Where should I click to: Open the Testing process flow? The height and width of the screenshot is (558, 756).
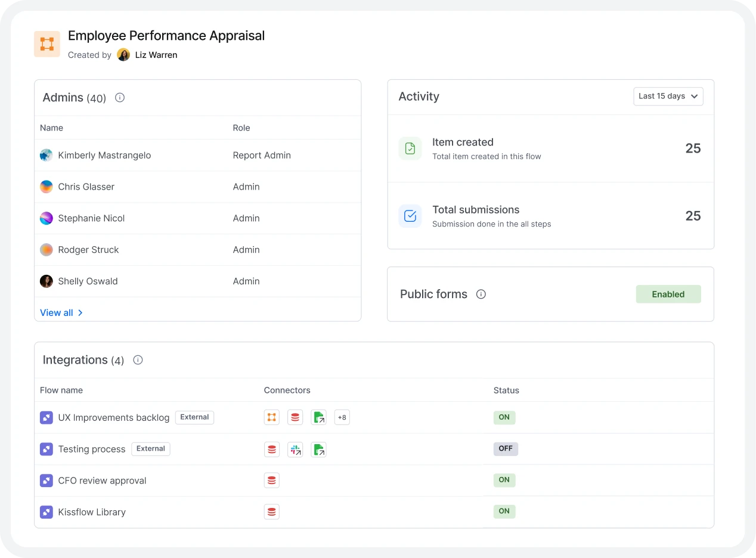92,449
